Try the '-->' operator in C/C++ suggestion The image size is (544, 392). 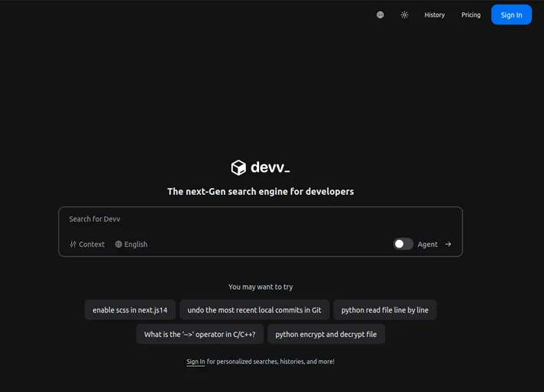pos(199,334)
